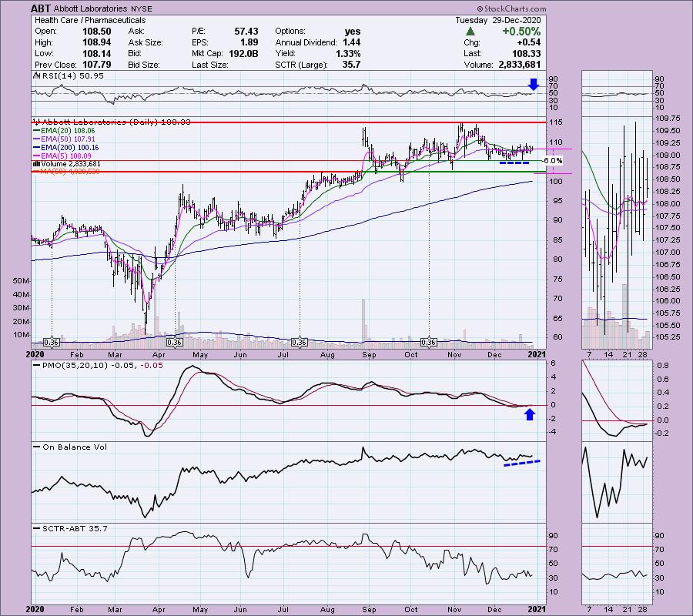The width and height of the screenshot is (693, 616).
Task: Click the High value 108.94
Action: coord(97,42)
